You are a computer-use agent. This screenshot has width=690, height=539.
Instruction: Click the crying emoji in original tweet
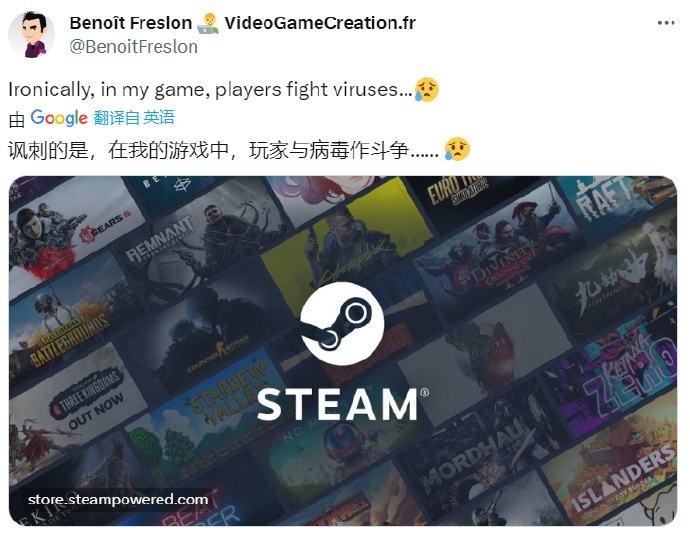point(426,89)
